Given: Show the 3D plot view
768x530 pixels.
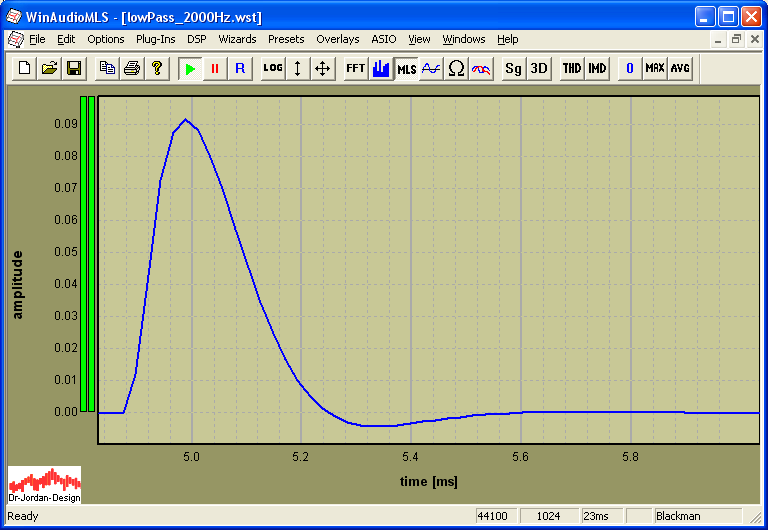Looking at the screenshot, I should [538, 68].
